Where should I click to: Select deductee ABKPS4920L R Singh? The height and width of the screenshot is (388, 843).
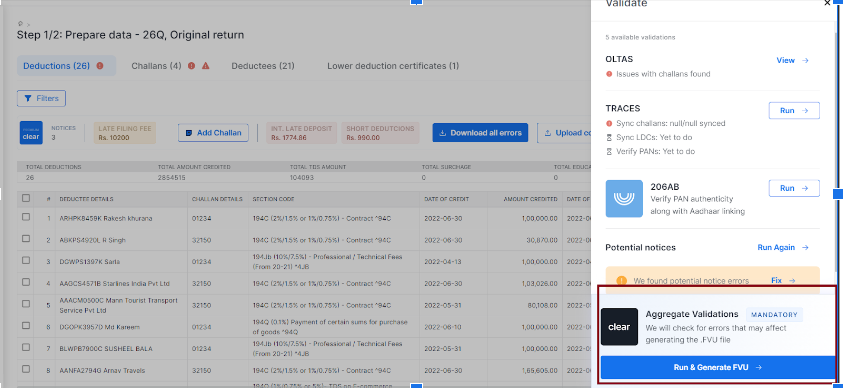(x=92, y=240)
